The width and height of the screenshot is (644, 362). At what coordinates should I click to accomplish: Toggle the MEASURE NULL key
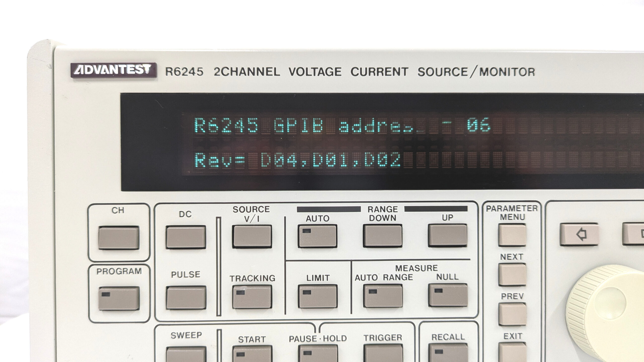448,295
